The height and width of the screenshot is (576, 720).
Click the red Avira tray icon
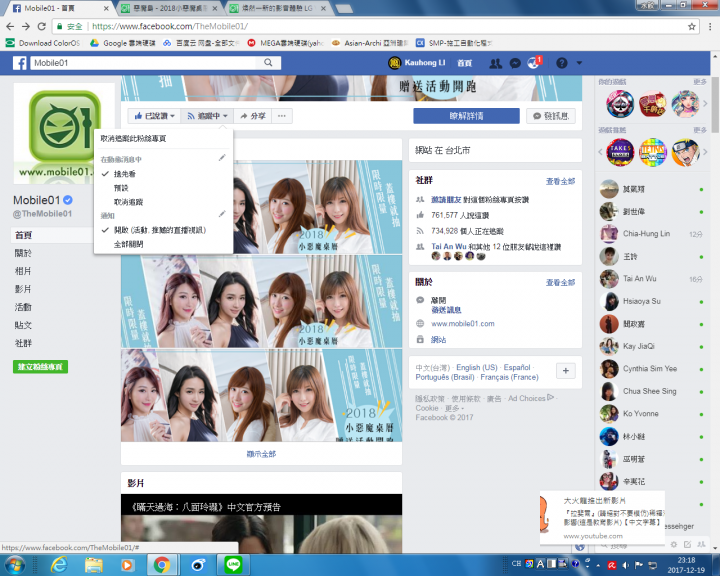coord(612,565)
